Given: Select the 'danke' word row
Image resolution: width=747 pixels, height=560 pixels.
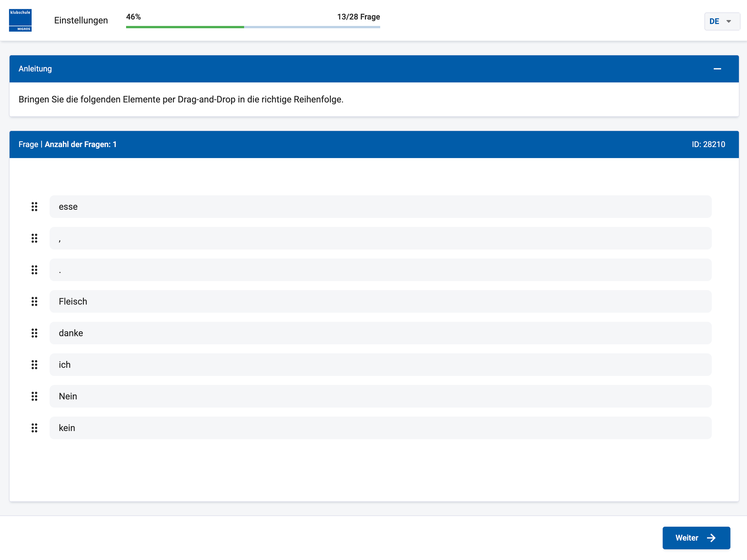Looking at the screenshot, I should [x=380, y=333].
